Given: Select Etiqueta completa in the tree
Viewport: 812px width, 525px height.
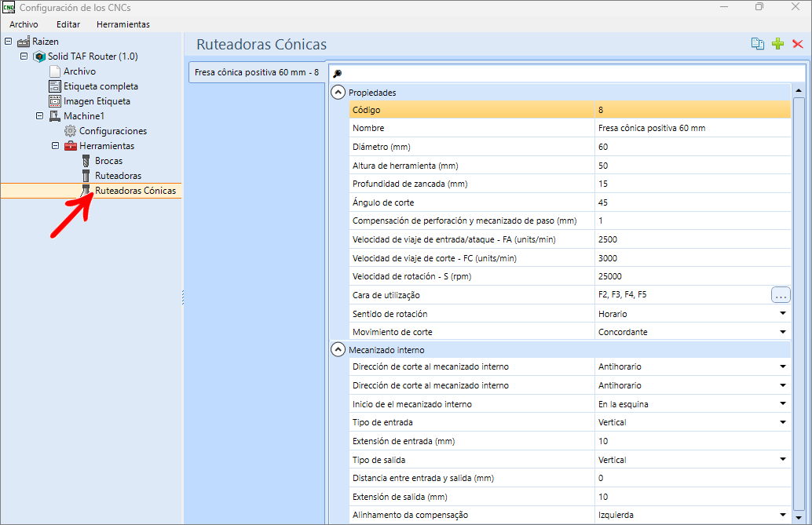Looking at the screenshot, I should pos(101,86).
